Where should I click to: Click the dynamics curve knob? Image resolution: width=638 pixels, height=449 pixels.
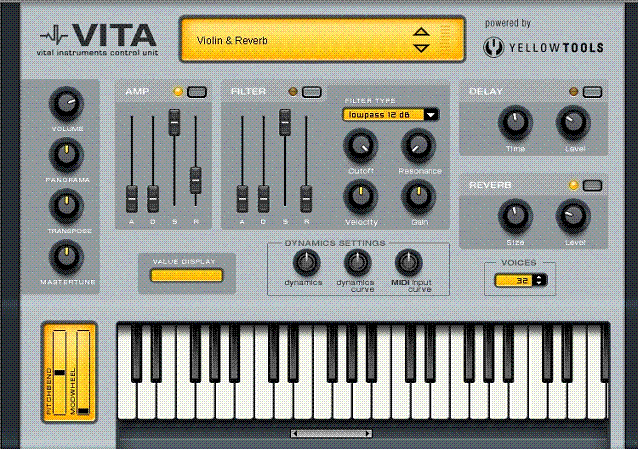point(358,263)
